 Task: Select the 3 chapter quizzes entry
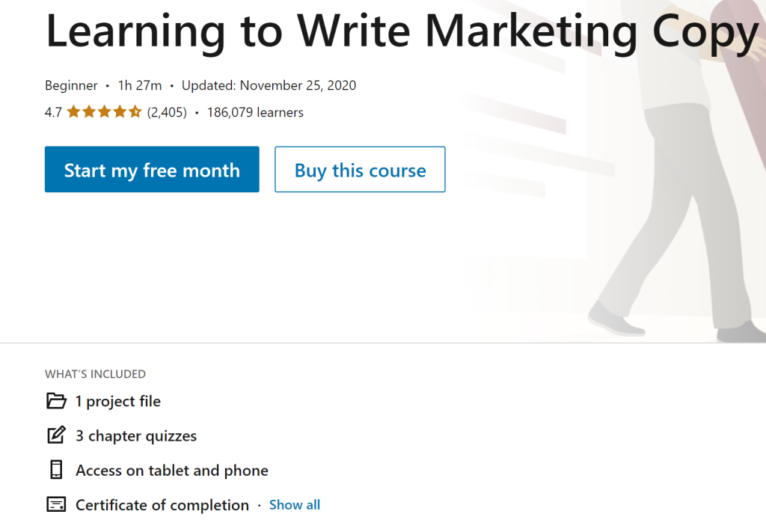tap(135, 435)
